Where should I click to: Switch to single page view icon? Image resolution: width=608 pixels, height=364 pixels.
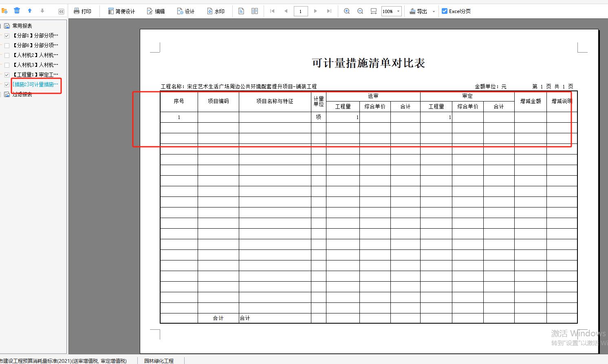click(x=241, y=11)
